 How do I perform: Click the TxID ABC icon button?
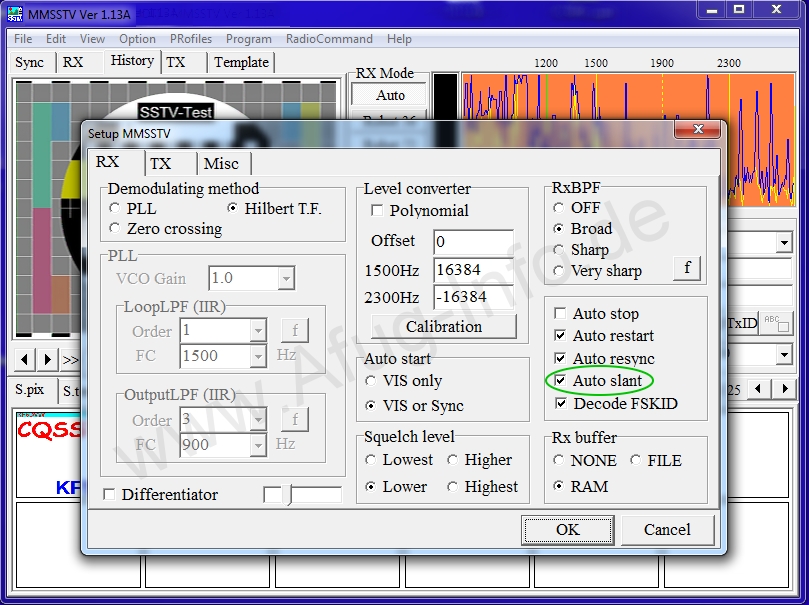[x=776, y=323]
